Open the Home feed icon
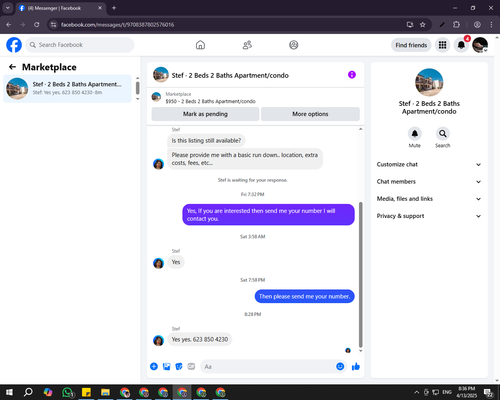The image size is (500, 400). [x=200, y=45]
